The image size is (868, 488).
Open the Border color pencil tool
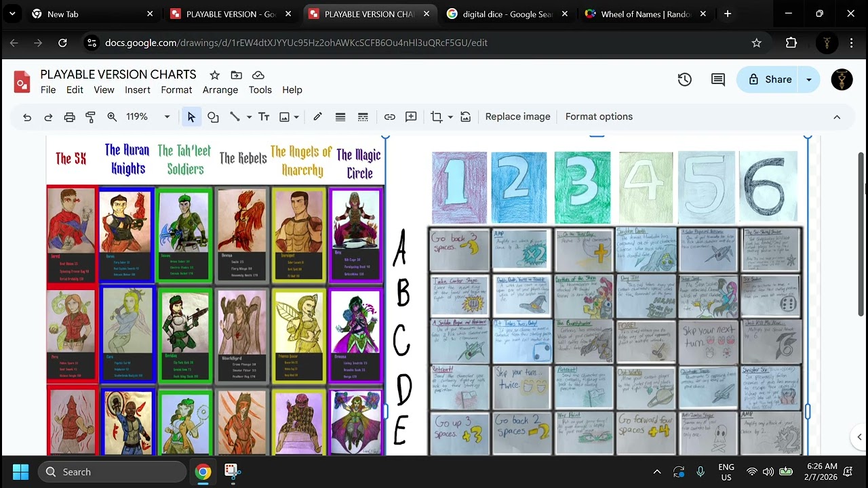[x=317, y=117]
